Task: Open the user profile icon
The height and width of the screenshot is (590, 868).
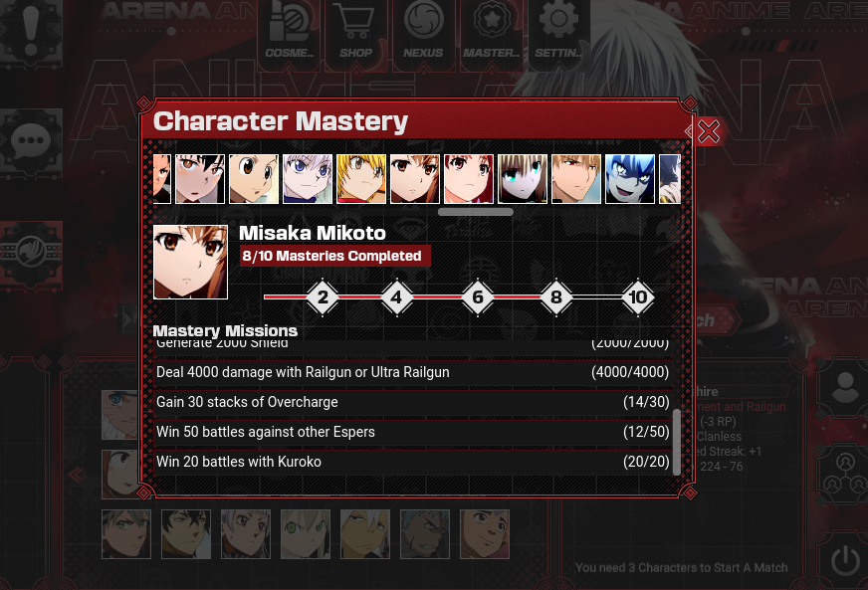Action: coord(845,387)
